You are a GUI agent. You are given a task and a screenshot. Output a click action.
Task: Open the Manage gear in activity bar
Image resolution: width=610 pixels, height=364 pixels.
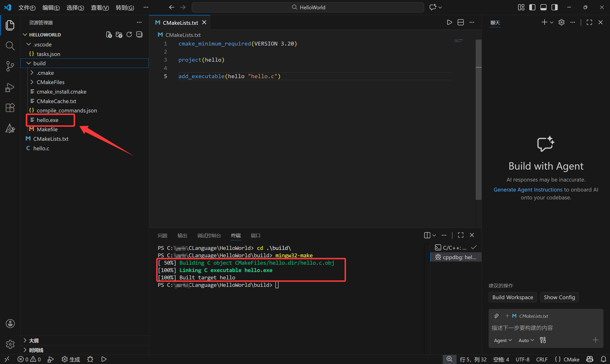pos(10,344)
